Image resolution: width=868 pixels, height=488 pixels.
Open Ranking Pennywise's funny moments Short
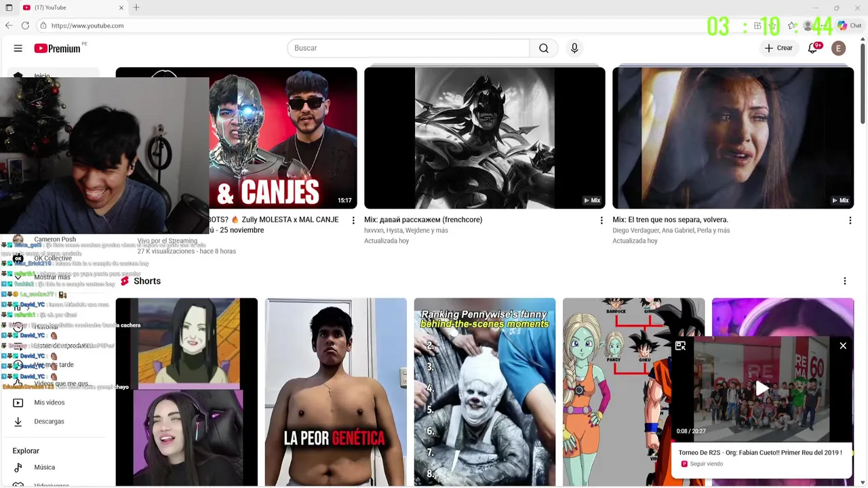pyautogui.click(x=485, y=392)
